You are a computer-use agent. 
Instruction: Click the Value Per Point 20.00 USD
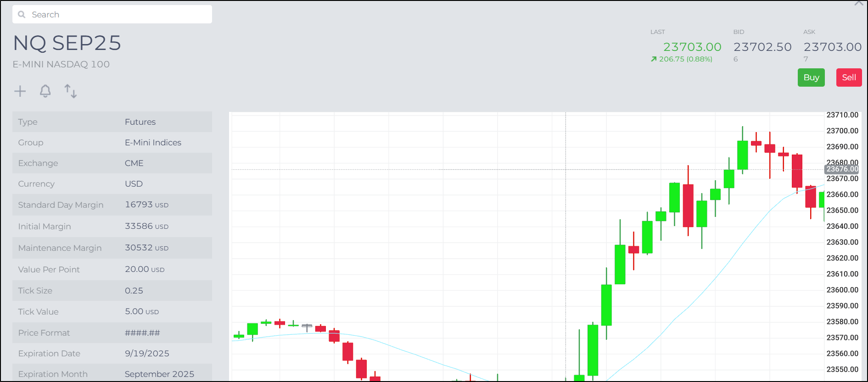(x=145, y=269)
